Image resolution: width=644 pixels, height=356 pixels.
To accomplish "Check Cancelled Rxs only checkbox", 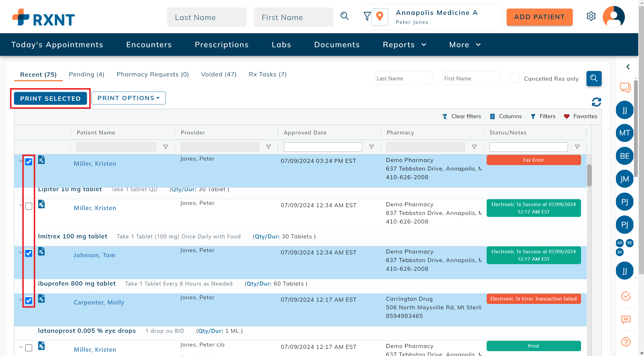I will (x=515, y=78).
